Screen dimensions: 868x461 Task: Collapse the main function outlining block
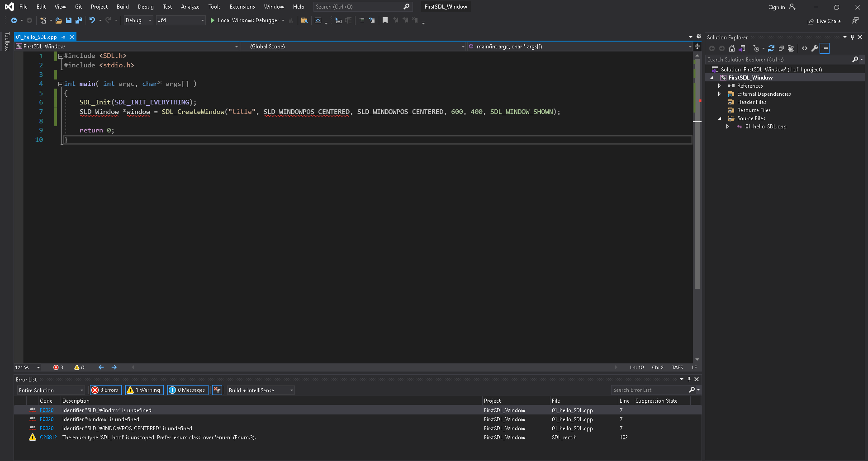61,84
